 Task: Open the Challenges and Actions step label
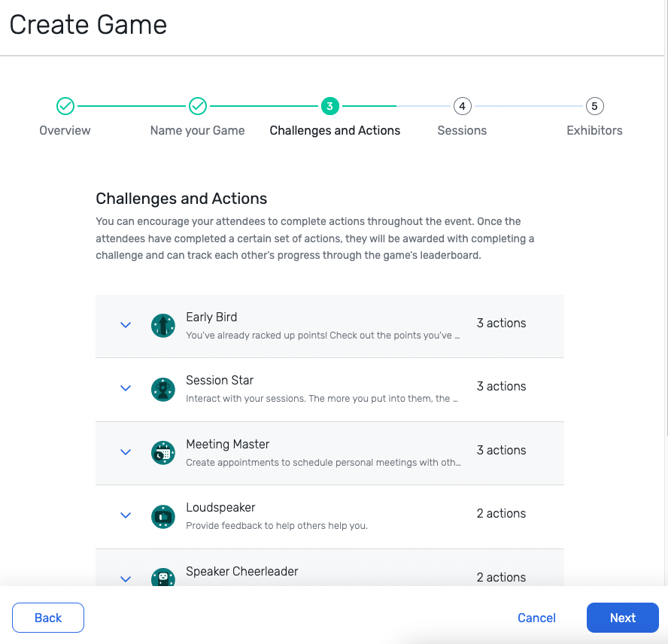click(x=335, y=130)
